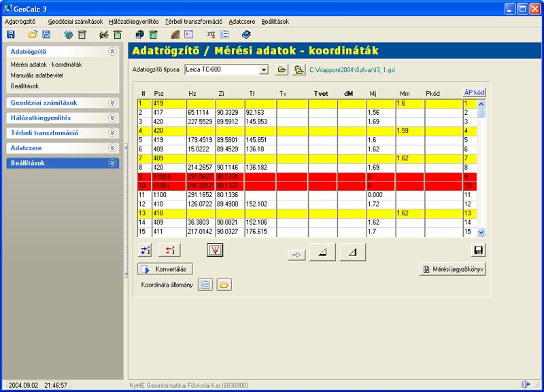544x392 pixels.
Task: Click the table scrollbar down arrow
Action: 481,232
